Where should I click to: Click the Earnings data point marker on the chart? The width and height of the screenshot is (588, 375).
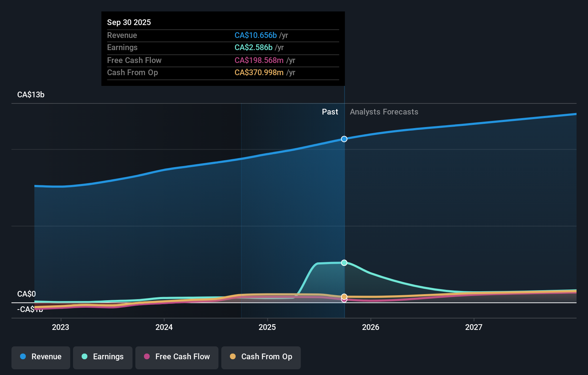[344, 263]
